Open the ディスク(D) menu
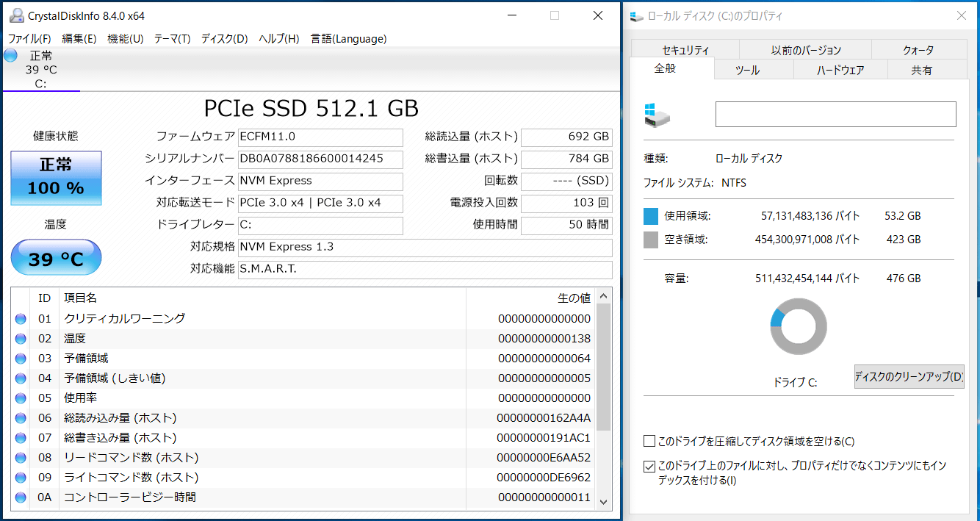Viewport: 980px width, 521px height. (224, 39)
